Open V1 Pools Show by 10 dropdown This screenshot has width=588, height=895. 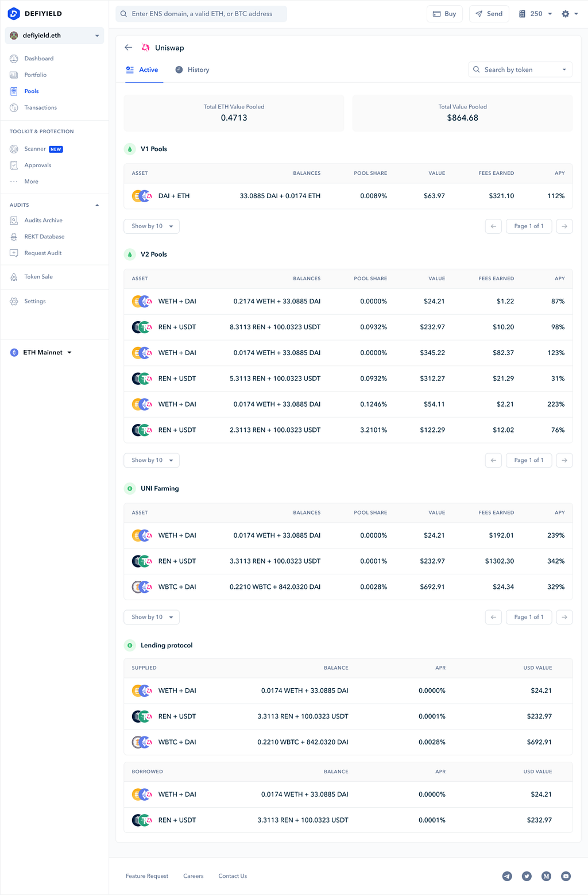click(152, 226)
